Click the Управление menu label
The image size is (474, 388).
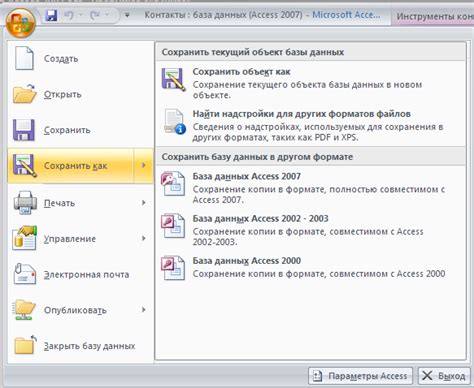(70, 239)
